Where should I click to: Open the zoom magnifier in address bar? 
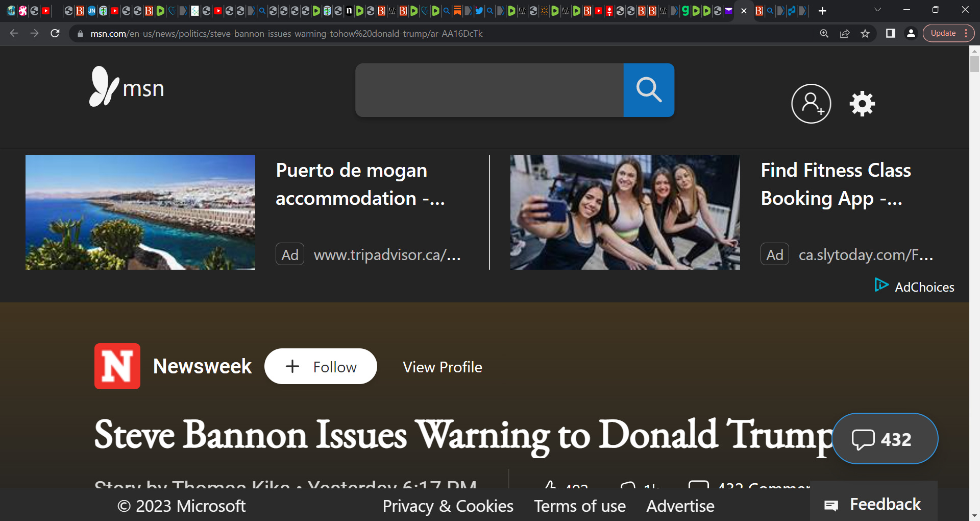tap(824, 33)
